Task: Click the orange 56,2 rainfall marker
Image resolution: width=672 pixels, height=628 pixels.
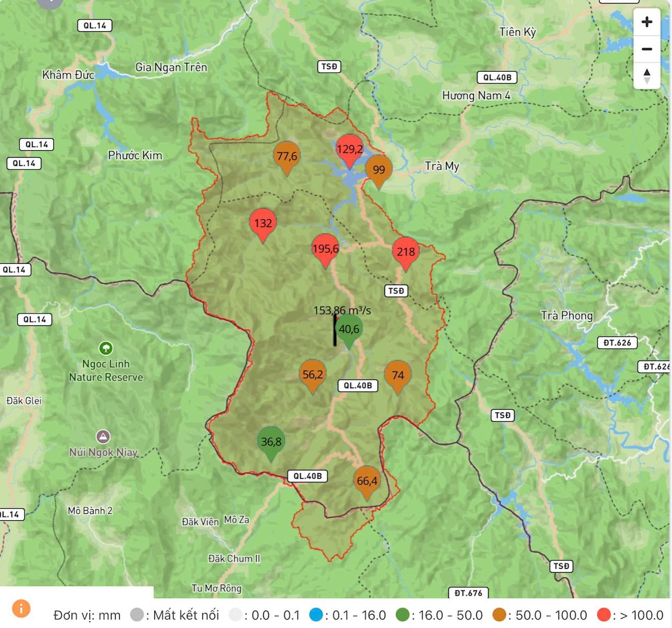Action: [x=312, y=375]
